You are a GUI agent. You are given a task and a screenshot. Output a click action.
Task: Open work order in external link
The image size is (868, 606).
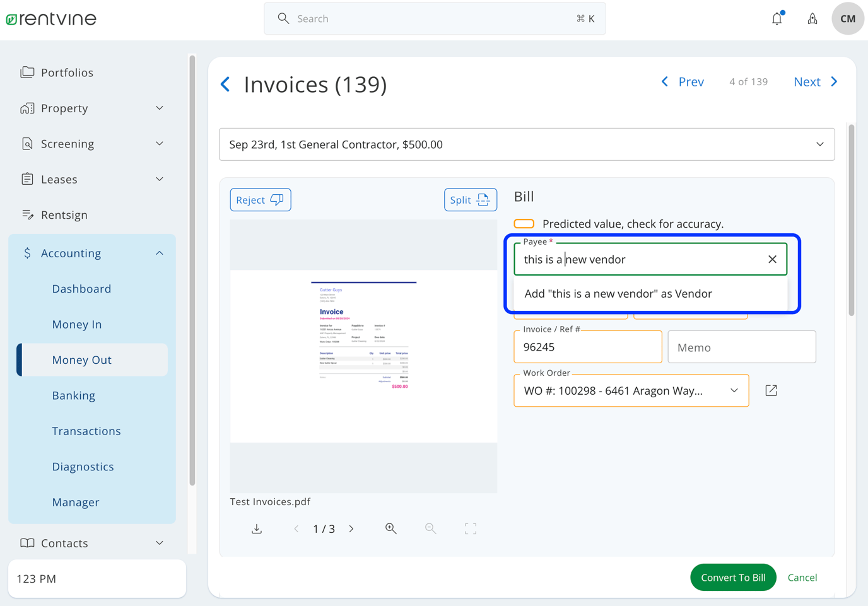(x=771, y=391)
